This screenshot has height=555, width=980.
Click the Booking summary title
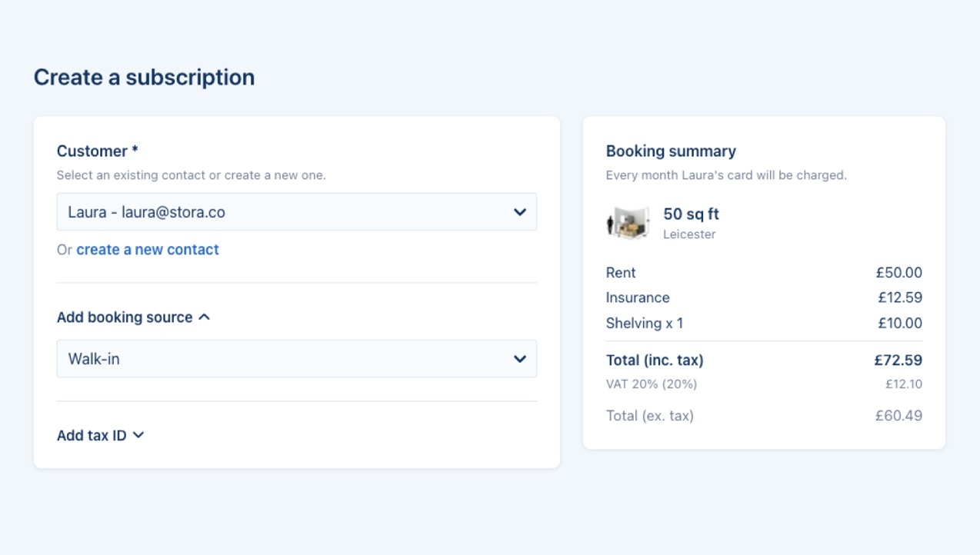[671, 151]
